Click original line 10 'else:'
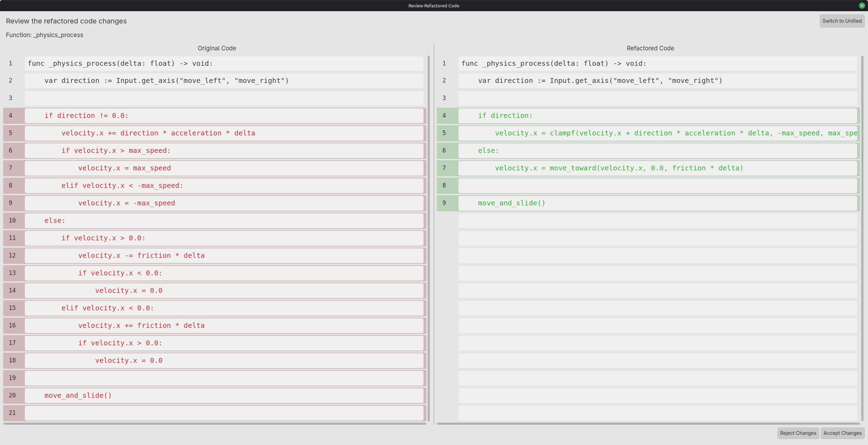Screen dimensions: 868x445 (x=224, y=221)
